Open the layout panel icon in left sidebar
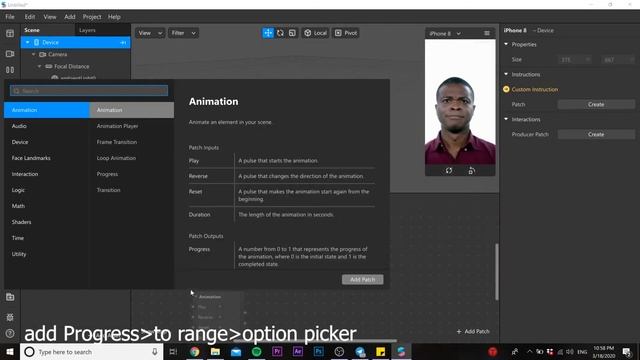The image size is (640, 360). (10, 33)
